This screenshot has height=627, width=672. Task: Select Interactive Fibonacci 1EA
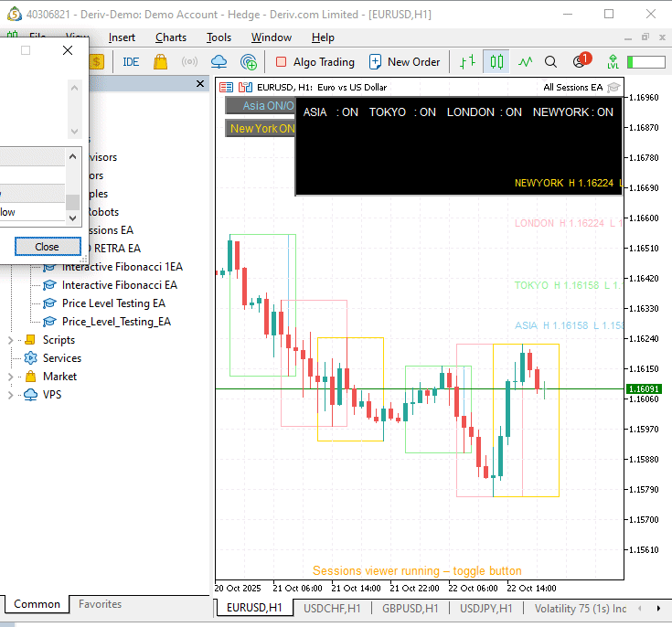(x=123, y=267)
